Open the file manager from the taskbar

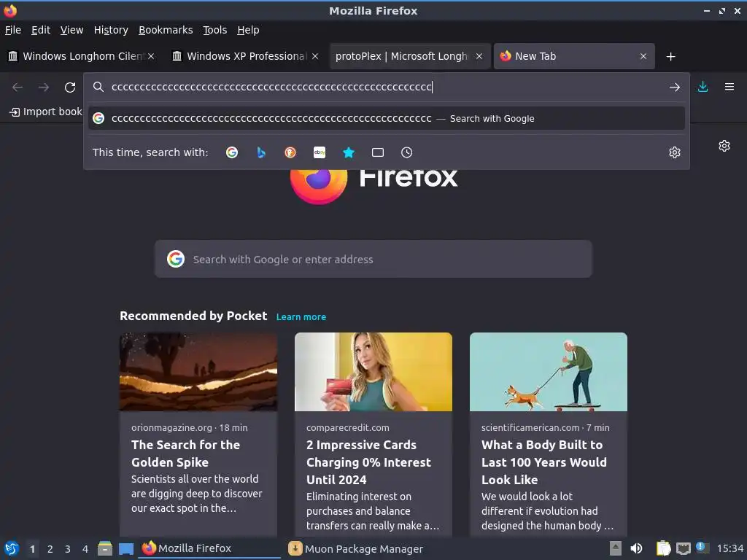tap(105, 548)
